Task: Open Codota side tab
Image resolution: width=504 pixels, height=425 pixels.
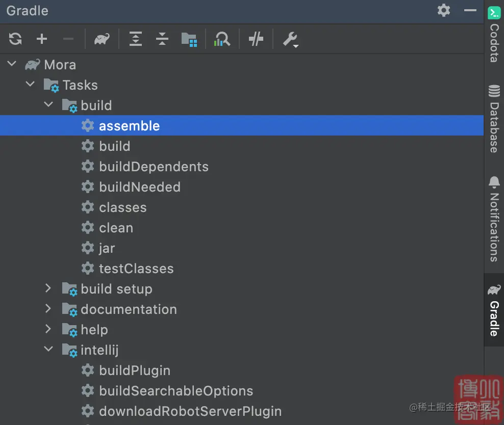Action: tap(494, 35)
